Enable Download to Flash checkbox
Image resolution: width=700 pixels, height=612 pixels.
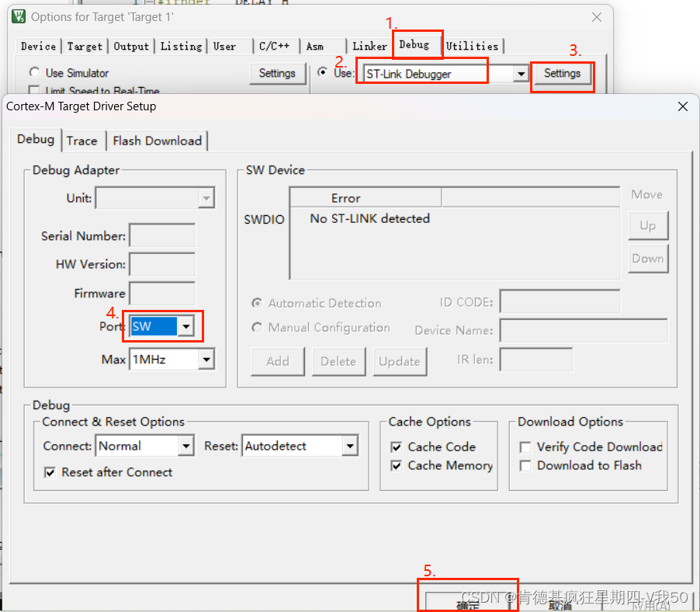point(525,466)
